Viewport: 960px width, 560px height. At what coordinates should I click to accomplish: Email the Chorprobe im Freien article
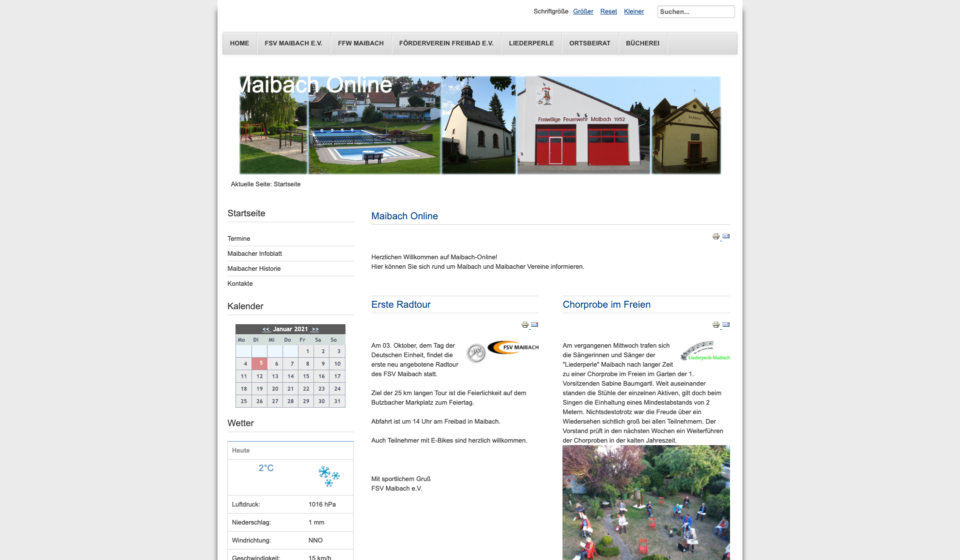(x=726, y=325)
